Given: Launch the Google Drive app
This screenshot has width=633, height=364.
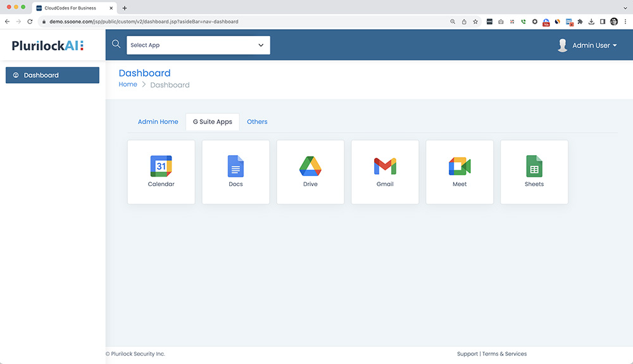Looking at the screenshot, I should pyautogui.click(x=310, y=172).
